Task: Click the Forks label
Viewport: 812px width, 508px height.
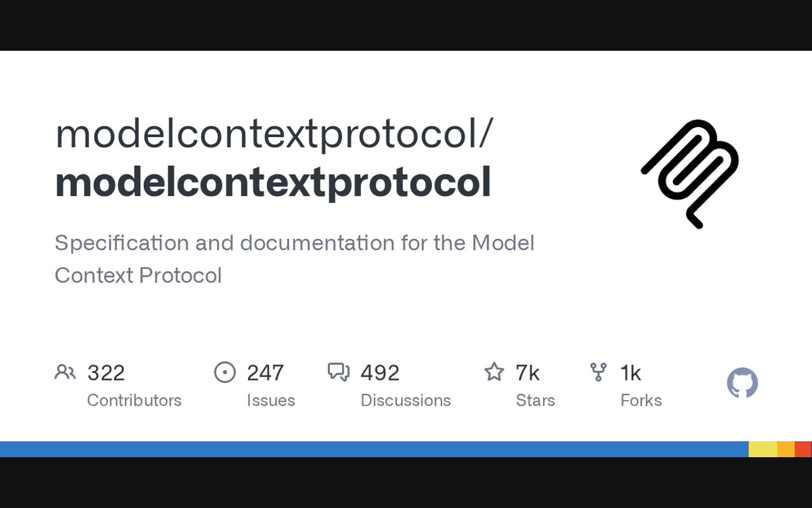Action: (641, 401)
